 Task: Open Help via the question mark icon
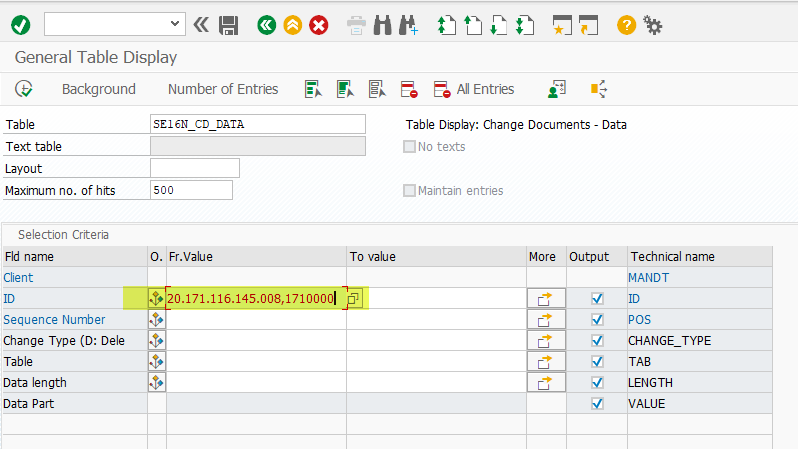[626, 25]
